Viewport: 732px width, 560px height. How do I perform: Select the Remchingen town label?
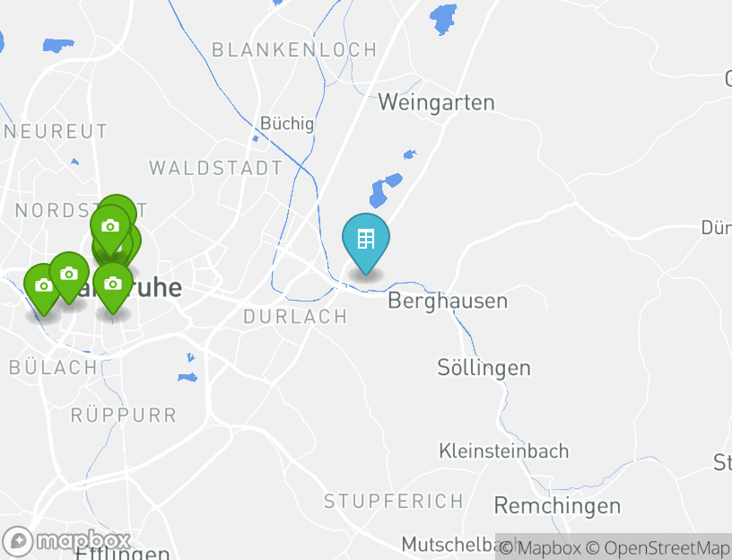point(557,506)
